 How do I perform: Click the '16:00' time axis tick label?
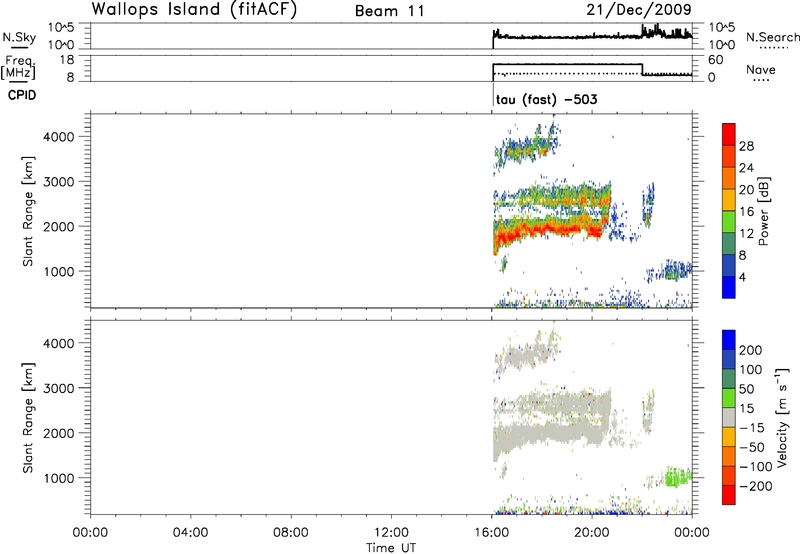pyautogui.click(x=491, y=533)
